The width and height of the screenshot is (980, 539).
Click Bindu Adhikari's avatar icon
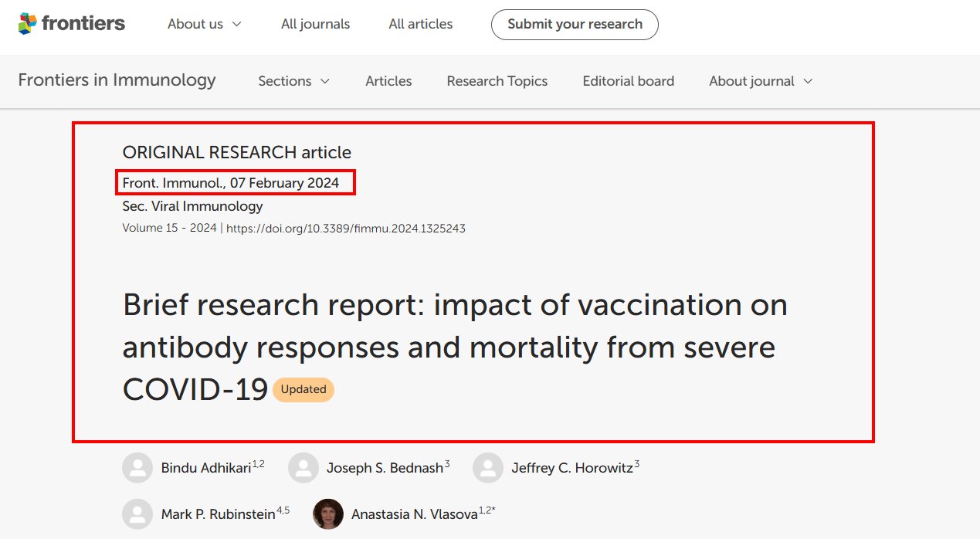(x=137, y=468)
